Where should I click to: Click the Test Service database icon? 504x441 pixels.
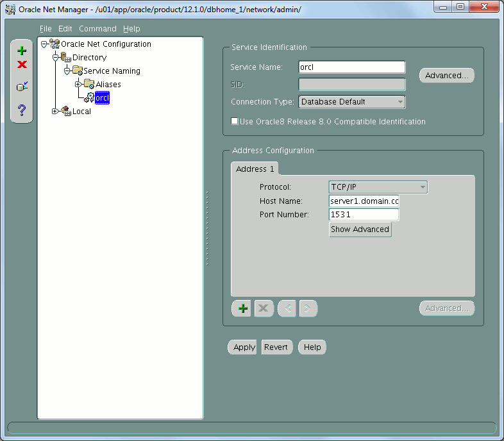click(22, 87)
